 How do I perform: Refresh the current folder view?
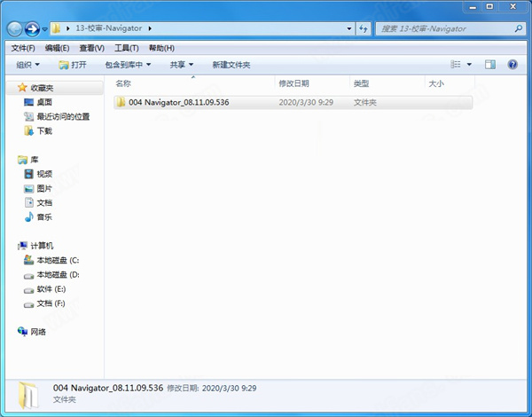tap(364, 29)
